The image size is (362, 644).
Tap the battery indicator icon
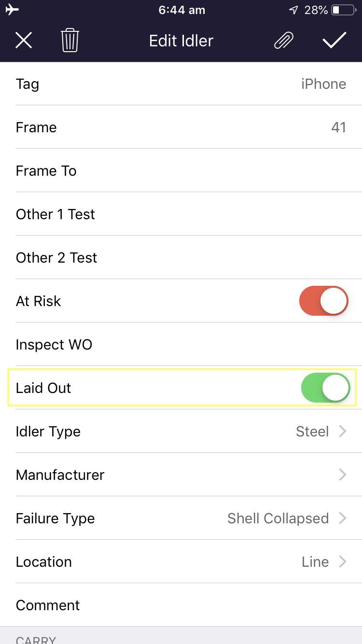343,10
